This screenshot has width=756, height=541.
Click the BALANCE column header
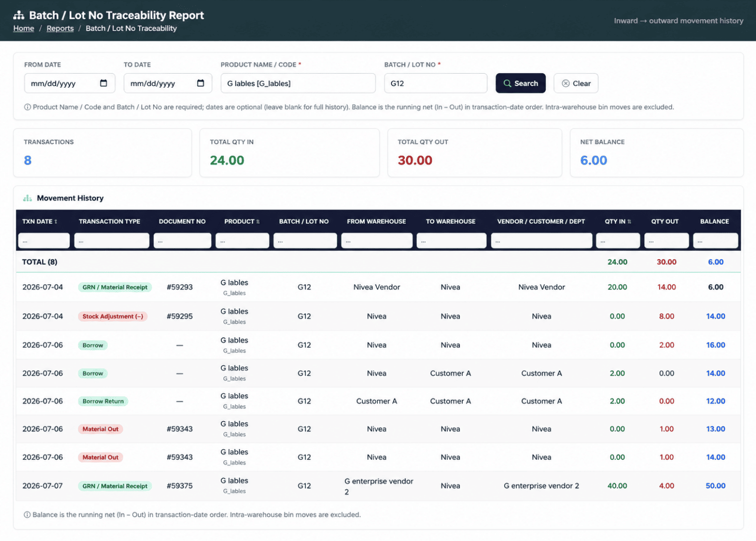[715, 222]
